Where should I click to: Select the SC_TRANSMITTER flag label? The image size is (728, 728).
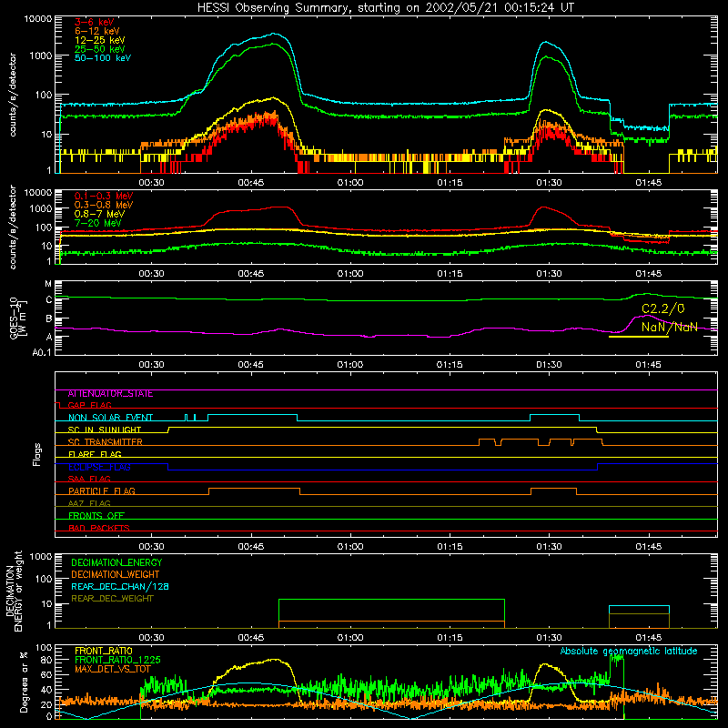pos(105,442)
